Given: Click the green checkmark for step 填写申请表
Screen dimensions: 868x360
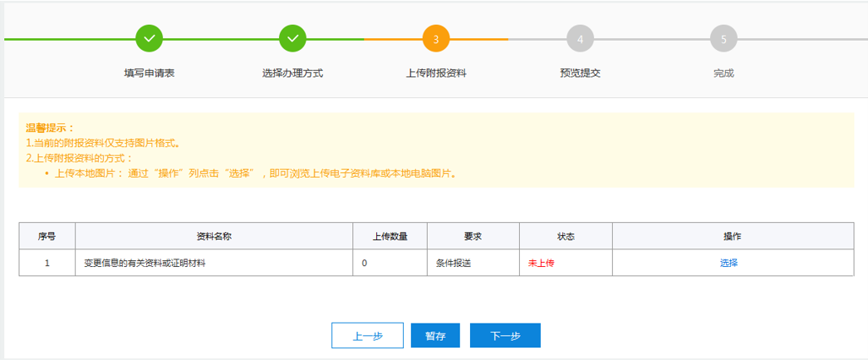Looking at the screenshot, I should pos(149,39).
